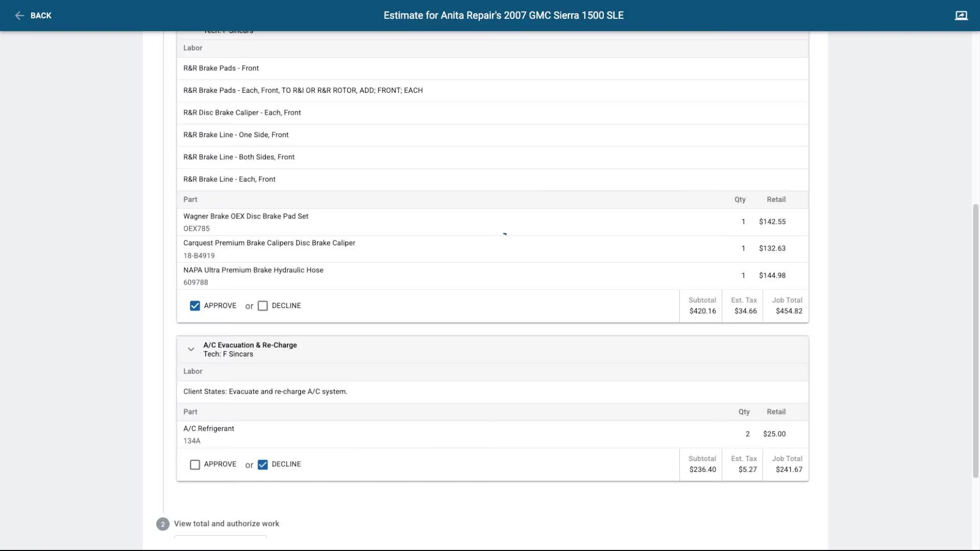Go back using the BACK arrow button
Viewport: 980px width, 551px height.
[x=33, y=15]
